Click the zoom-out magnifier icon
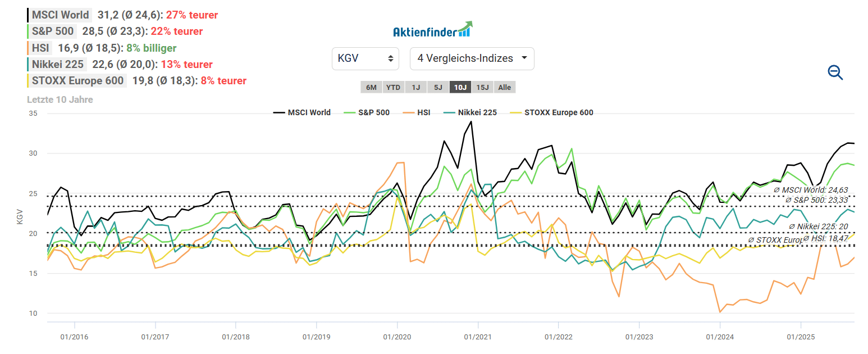Viewport: 868px width, 354px height. (835, 72)
